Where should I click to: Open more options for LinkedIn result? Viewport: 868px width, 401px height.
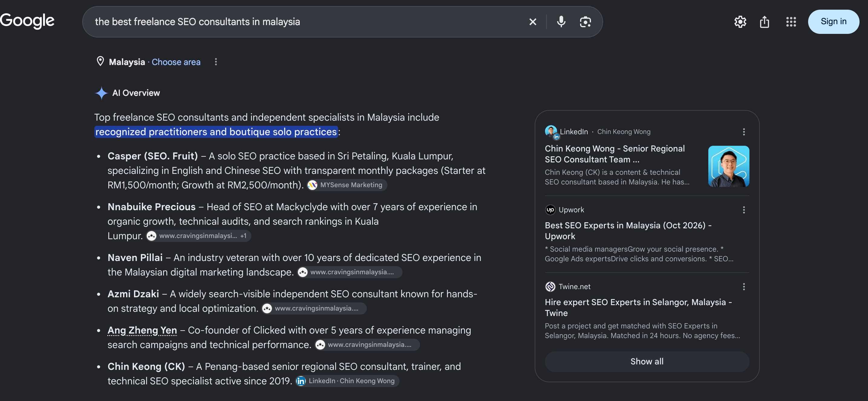(744, 132)
